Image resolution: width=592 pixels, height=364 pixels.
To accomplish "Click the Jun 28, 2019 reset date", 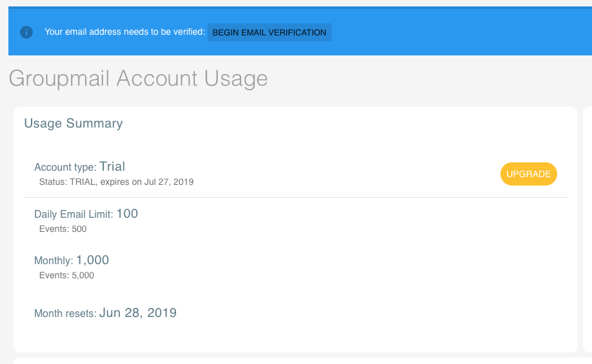I will [x=138, y=312].
